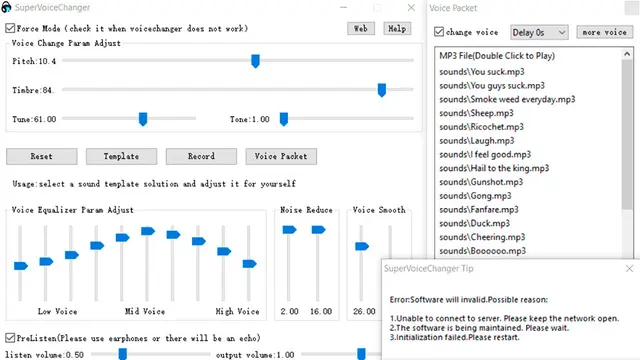The width and height of the screenshot is (640, 360).
Task: Click the Timbre slider handle
Action: (382, 90)
